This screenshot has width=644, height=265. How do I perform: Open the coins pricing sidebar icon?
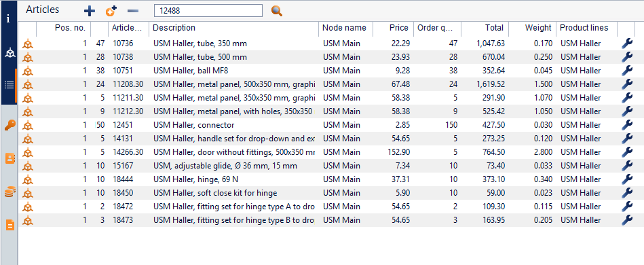tap(10, 192)
